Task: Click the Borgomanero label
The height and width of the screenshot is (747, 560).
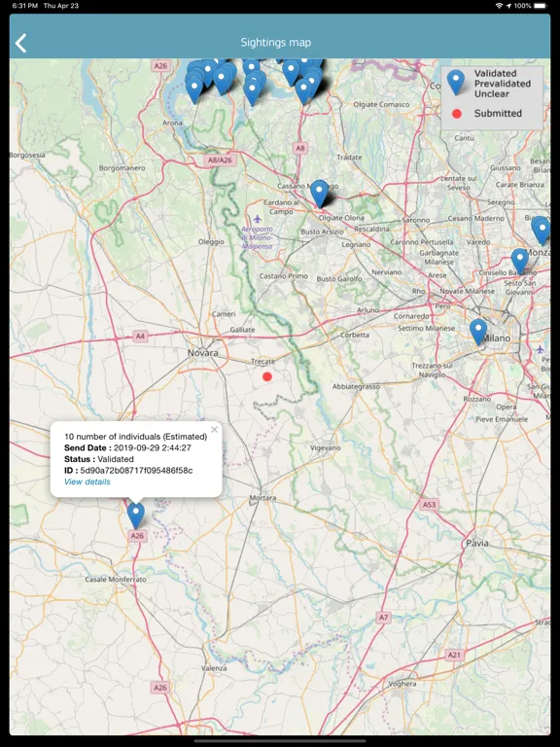Action: pos(122,168)
